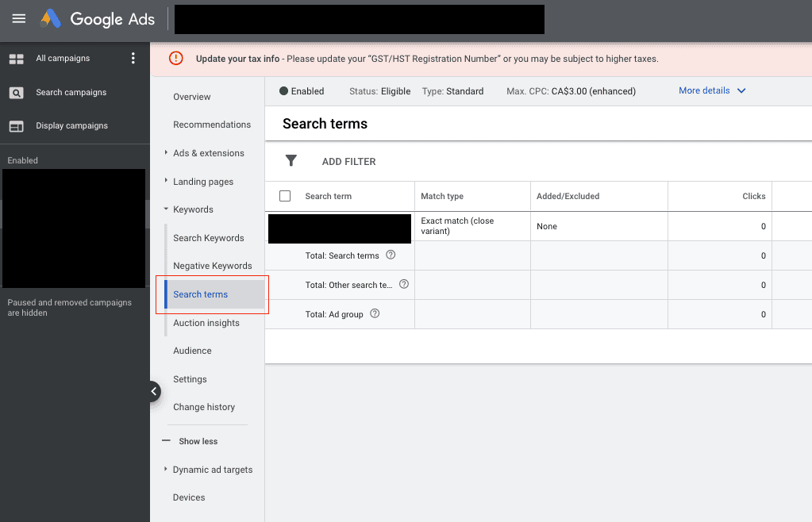Open help icon for Total: Ad group
Screen dimensions: 812x522
375,314
